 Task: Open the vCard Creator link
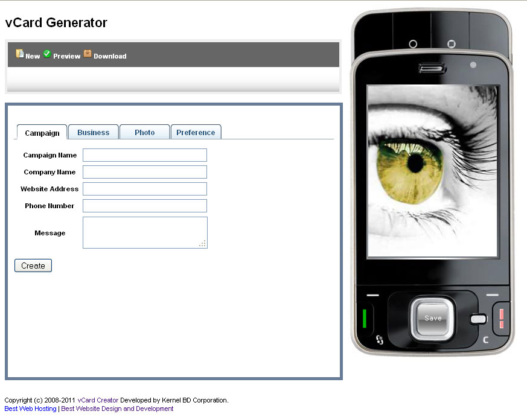coord(98,400)
